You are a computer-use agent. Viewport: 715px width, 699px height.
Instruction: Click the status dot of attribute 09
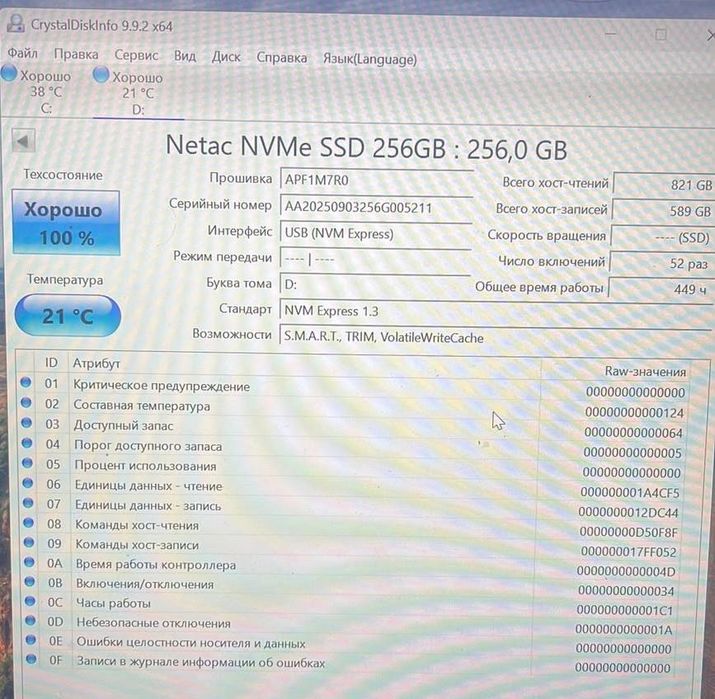(x=29, y=542)
